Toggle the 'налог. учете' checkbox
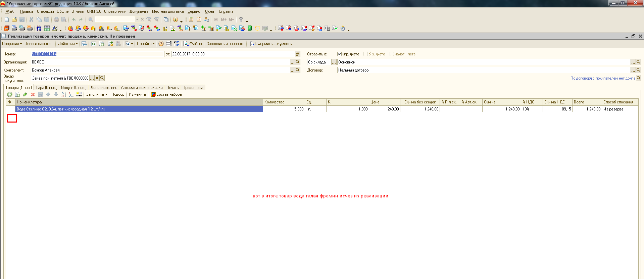 click(392, 54)
